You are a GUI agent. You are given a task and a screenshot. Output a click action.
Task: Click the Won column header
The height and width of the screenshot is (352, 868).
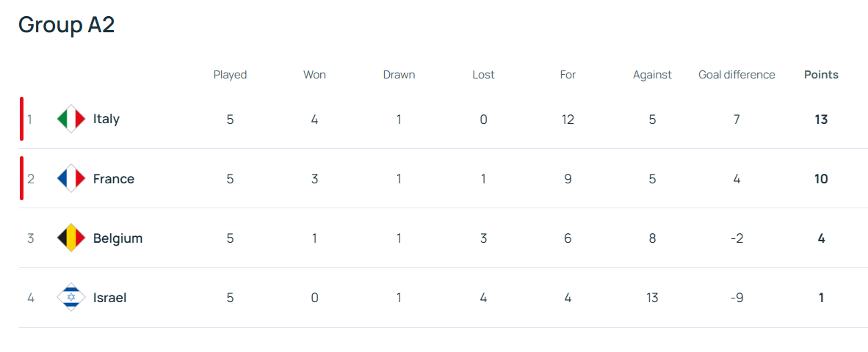314,74
